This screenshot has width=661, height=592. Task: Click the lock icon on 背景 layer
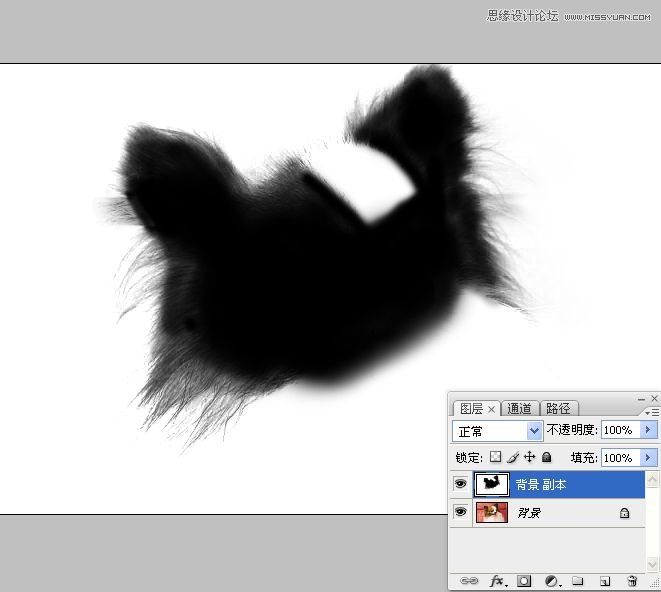pyautogui.click(x=624, y=513)
